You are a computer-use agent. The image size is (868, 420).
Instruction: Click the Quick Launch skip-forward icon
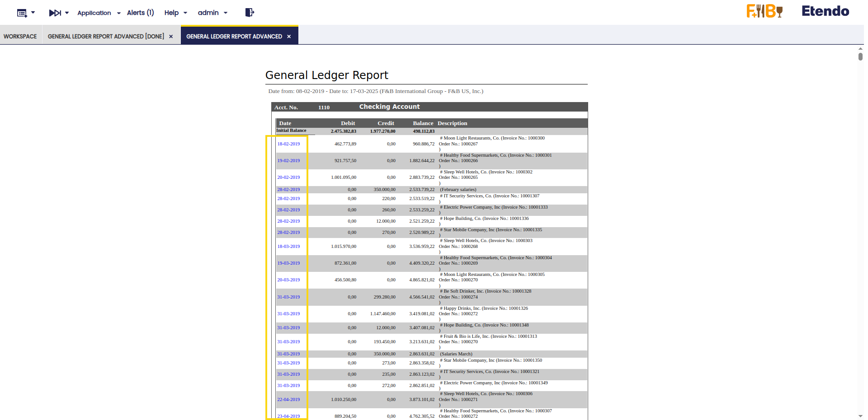click(x=55, y=13)
